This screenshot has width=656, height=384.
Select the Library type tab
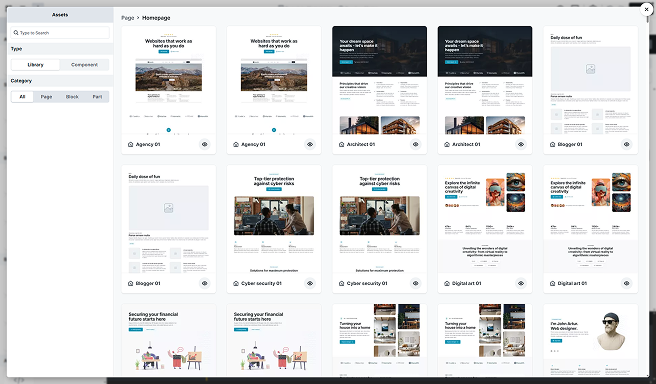click(x=36, y=65)
